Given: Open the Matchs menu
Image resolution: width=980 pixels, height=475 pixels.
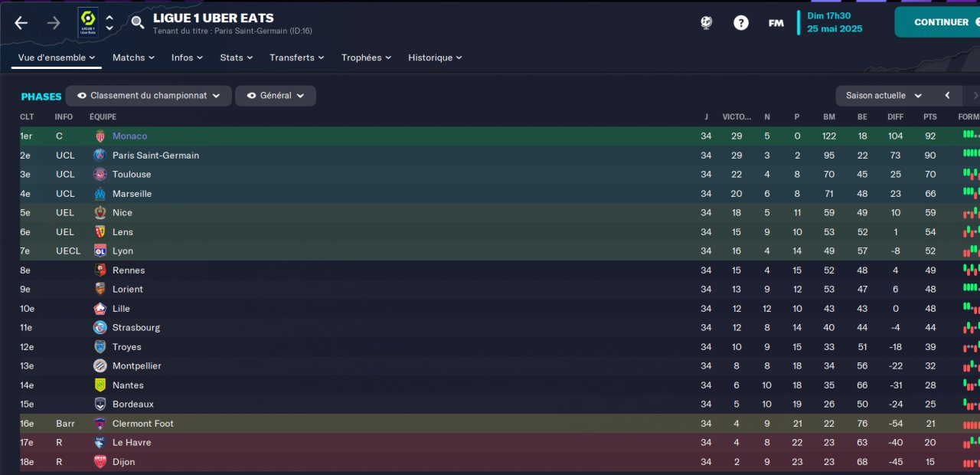Looking at the screenshot, I should [133, 57].
